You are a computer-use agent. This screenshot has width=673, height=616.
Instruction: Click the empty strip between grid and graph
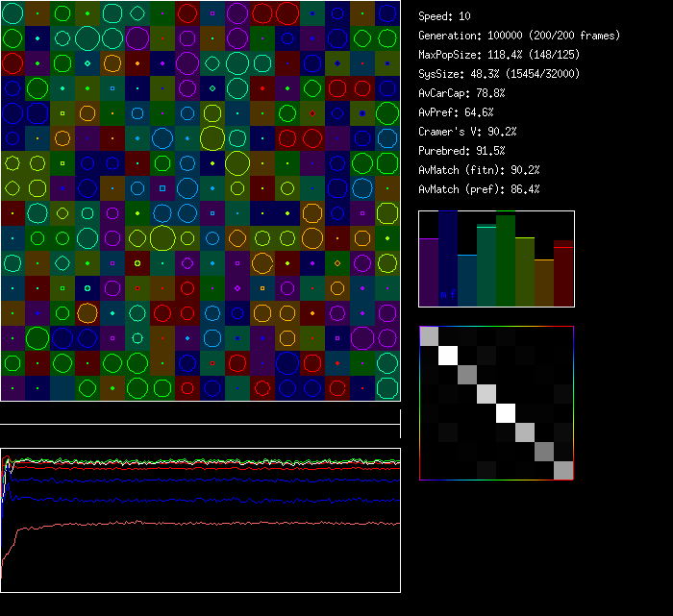(200, 413)
